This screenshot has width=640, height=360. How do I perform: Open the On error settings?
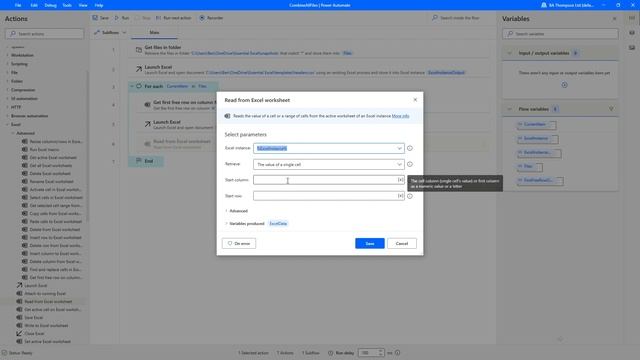pyautogui.click(x=239, y=243)
